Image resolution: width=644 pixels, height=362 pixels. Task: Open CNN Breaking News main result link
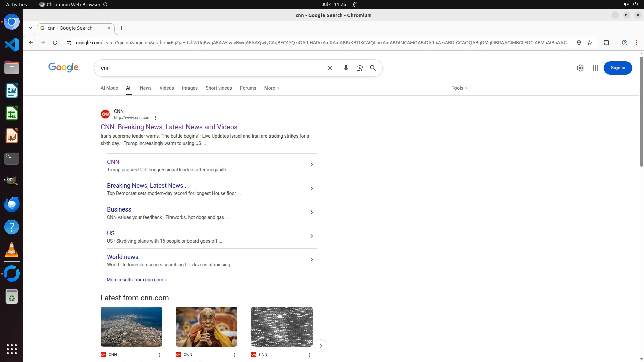[169, 127]
